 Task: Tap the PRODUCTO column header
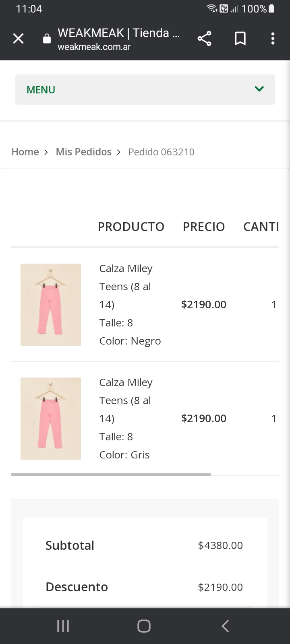[131, 227]
